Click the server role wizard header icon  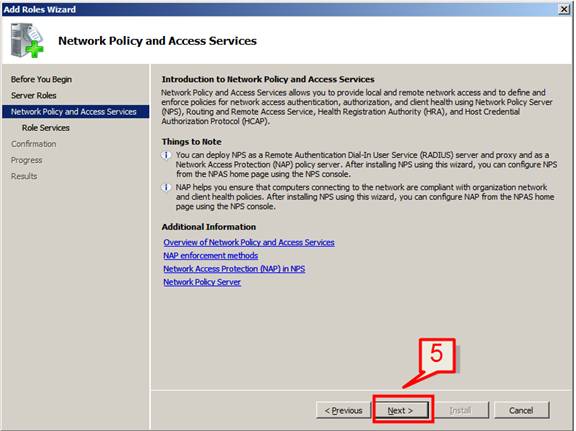tap(26, 40)
